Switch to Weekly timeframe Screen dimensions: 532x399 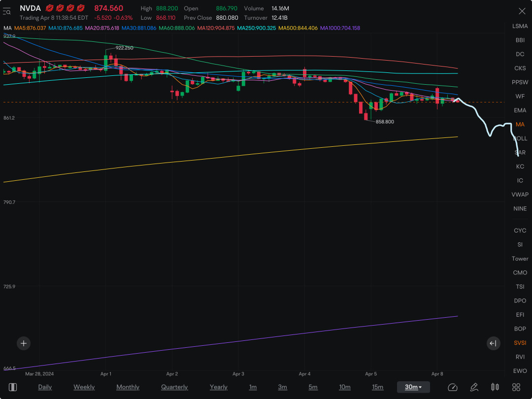84,387
